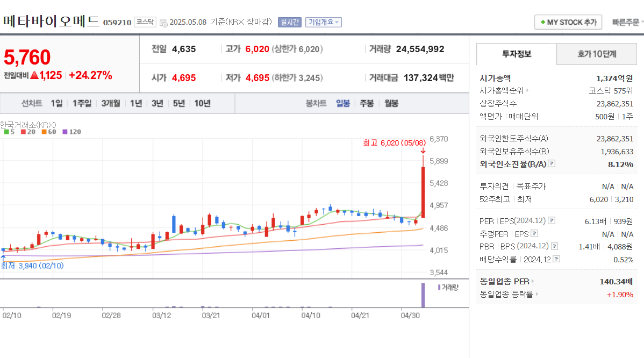Click the help icon next to PER EPS(2024.12)
The height and width of the screenshot is (358, 644).
[x=552, y=220]
